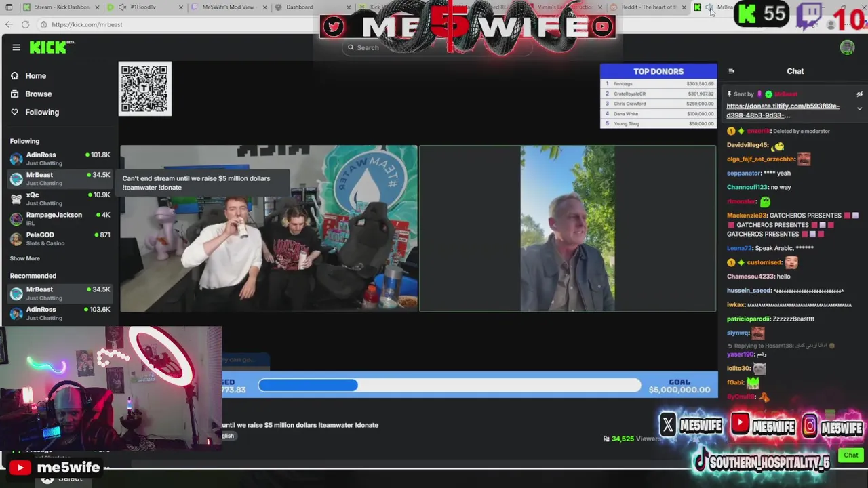Click YouTube icon in Me5Wife banner overlay
This screenshot has height=488, width=868.
602,26
